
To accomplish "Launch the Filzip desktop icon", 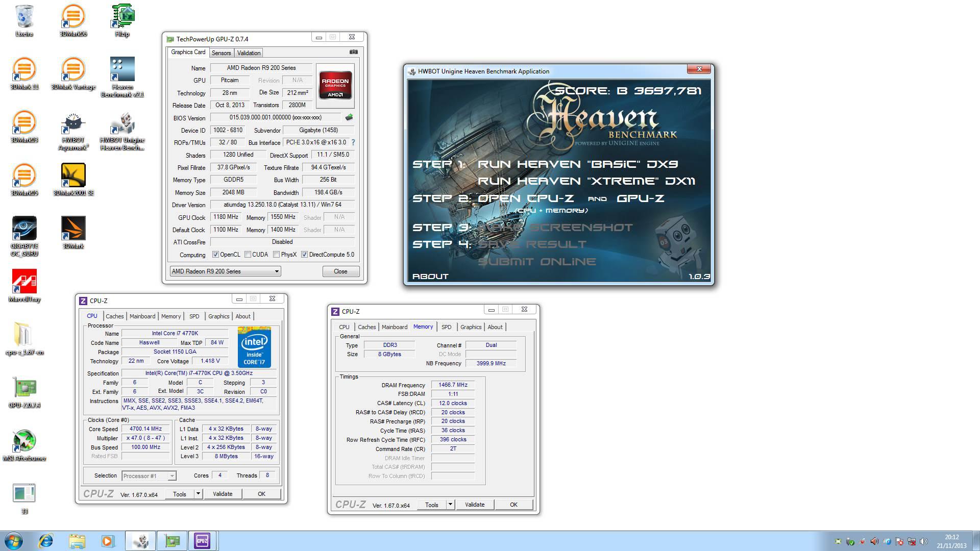I will [x=122, y=20].
